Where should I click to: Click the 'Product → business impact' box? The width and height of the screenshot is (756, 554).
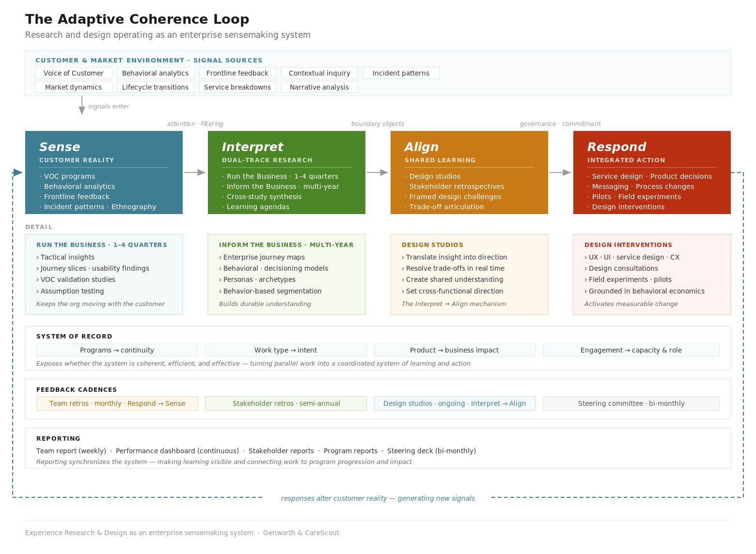click(455, 350)
